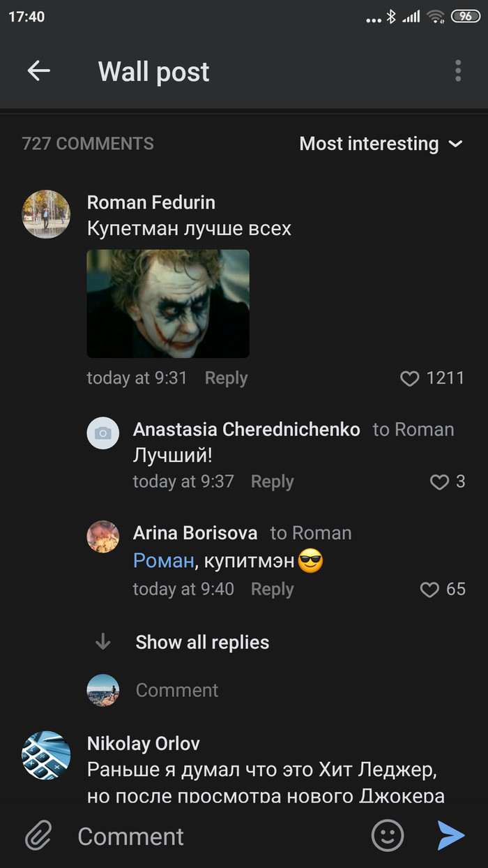488x868 pixels.
Task: Open the Most interesting sort dropdown
Action: (x=381, y=144)
